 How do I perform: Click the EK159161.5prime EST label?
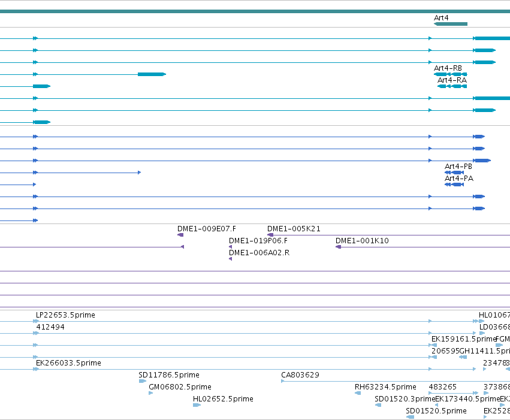[x=463, y=339]
